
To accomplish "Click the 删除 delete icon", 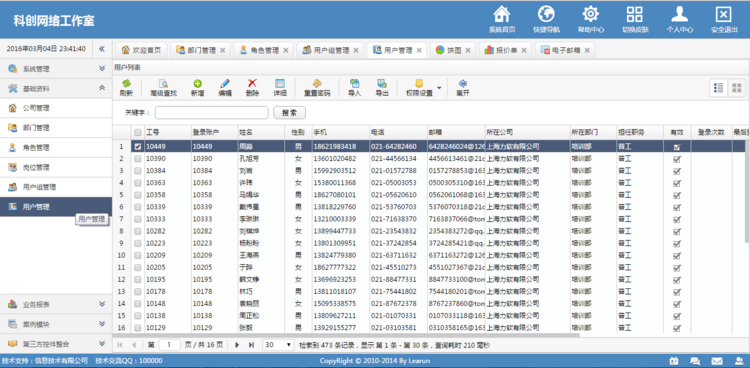I will [x=252, y=83].
